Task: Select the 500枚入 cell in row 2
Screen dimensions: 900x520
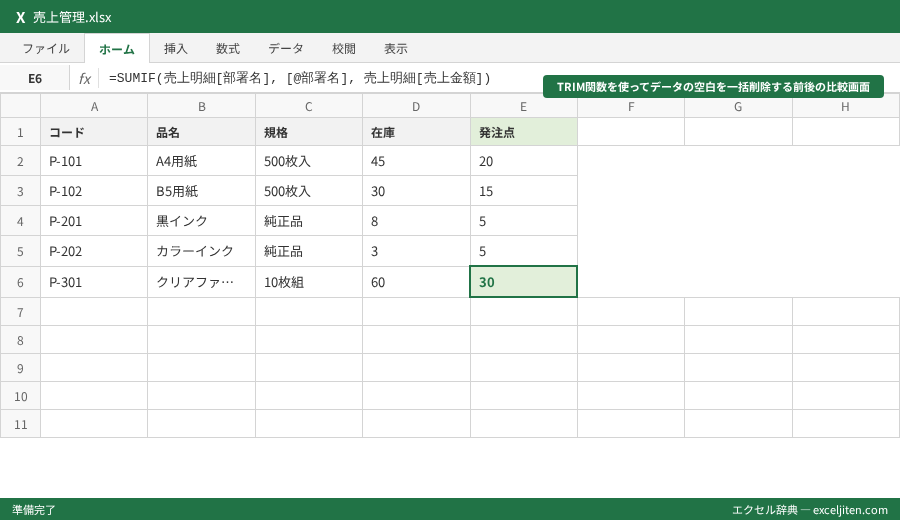Action: 309,161
